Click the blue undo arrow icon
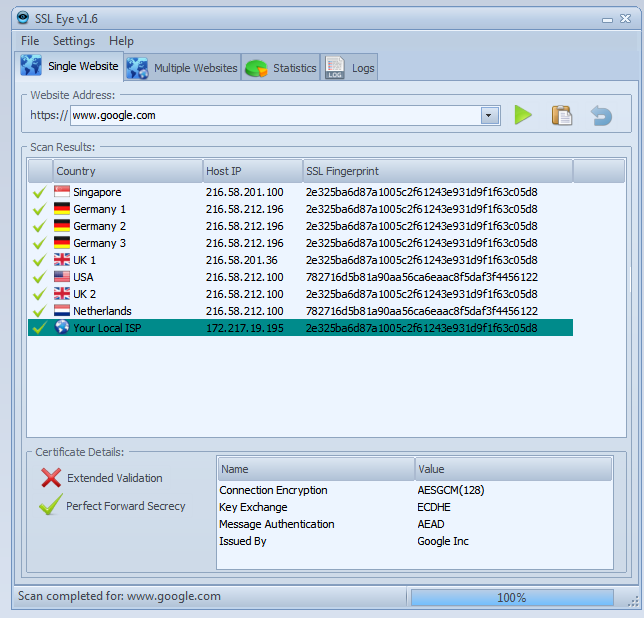This screenshot has height=618, width=644. click(601, 115)
